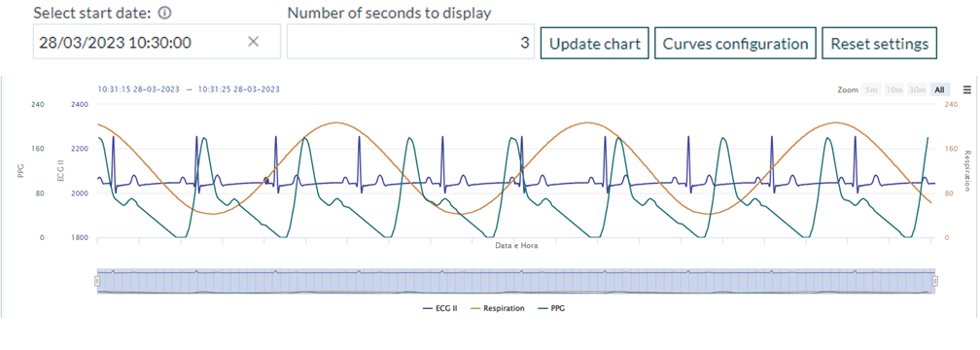980x350 pixels.
Task: Click the Respiration axis title on the right
Action: [x=967, y=171]
